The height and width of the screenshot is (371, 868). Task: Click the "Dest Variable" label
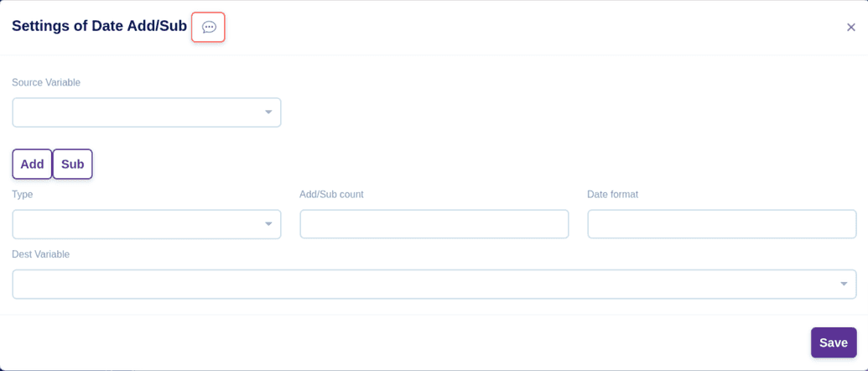point(41,254)
